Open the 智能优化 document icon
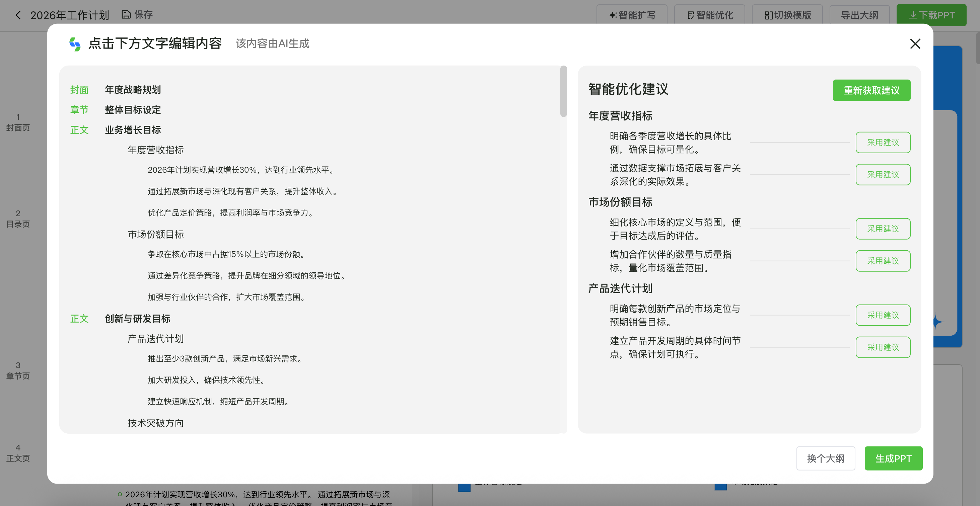Viewport: 980px width, 506px height. (x=691, y=14)
